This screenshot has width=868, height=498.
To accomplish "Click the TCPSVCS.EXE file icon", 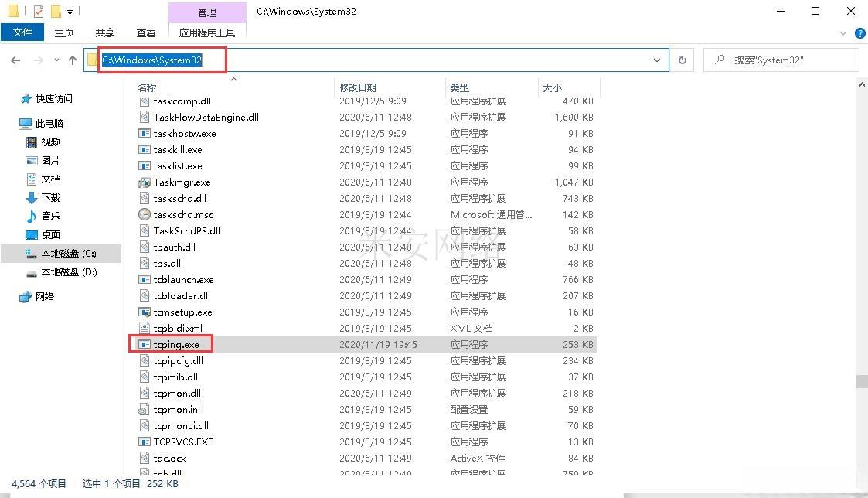I will (x=144, y=442).
